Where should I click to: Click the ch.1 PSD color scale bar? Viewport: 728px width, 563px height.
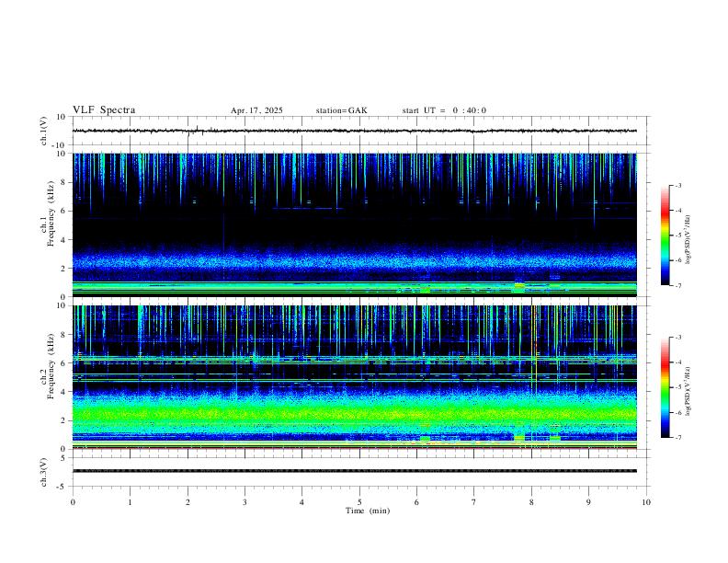pyautogui.click(x=665, y=236)
